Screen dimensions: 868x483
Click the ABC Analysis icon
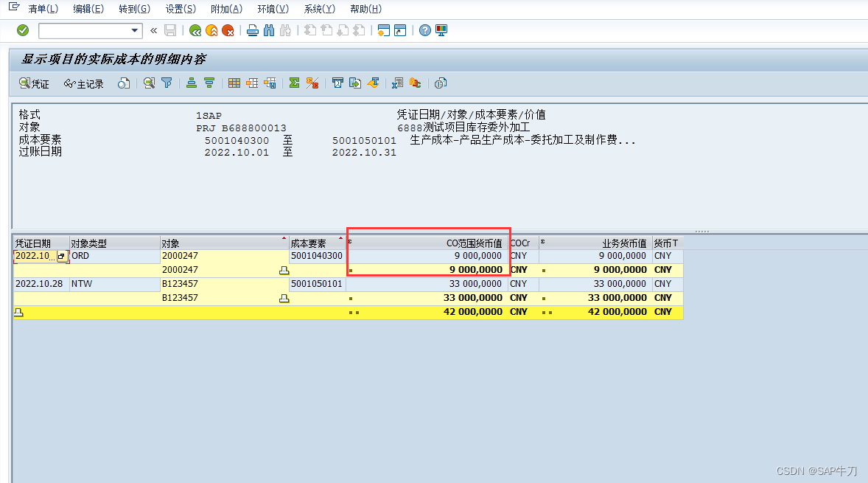[x=415, y=83]
